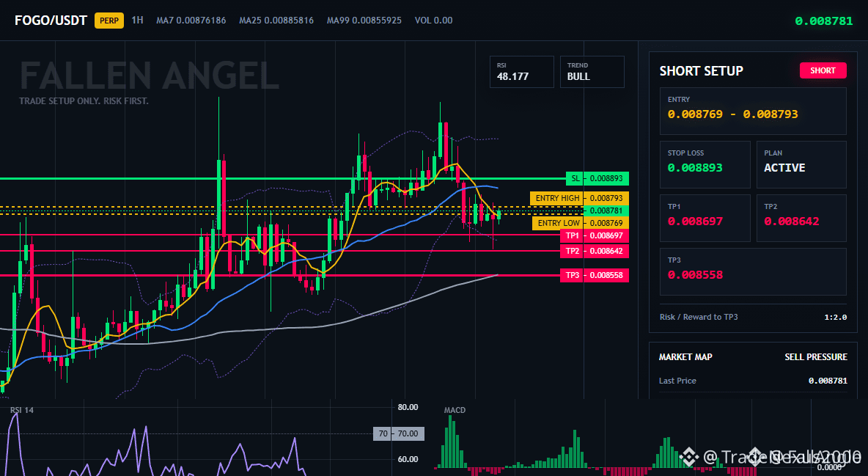Viewport: 868px width, 476px height.
Task: Click the 80.00 RSI axis value
Action: point(408,407)
